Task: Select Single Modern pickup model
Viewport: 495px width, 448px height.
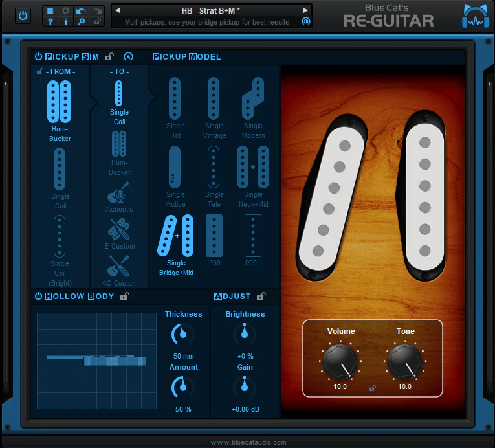Action: [253, 107]
